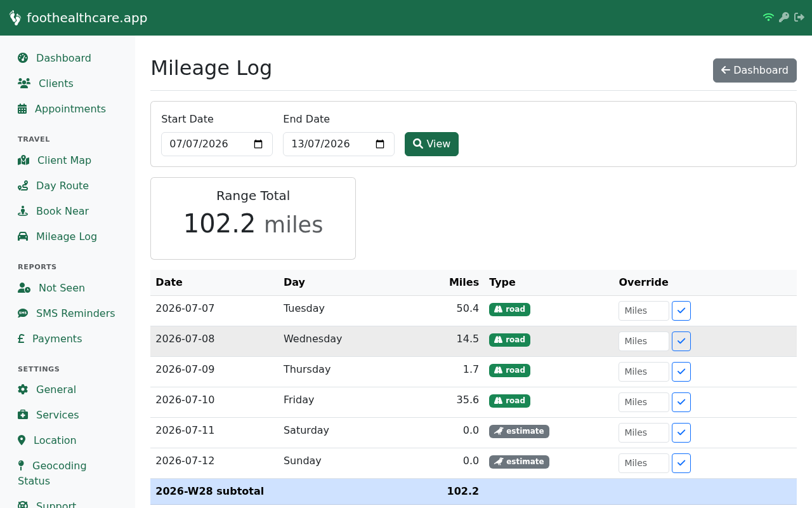Click the Not Seen person-clock icon
This screenshot has height=508, width=812.
pyautogui.click(x=24, y=288)
